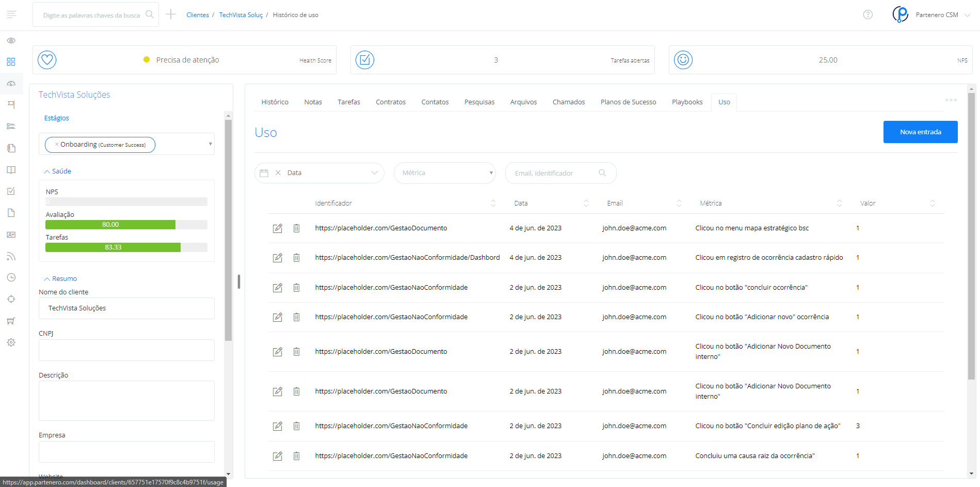The height and width of the screenshot is (487, 980).
Task: Open the RSS feed icon in sidebar
Action: click(11, 256)
